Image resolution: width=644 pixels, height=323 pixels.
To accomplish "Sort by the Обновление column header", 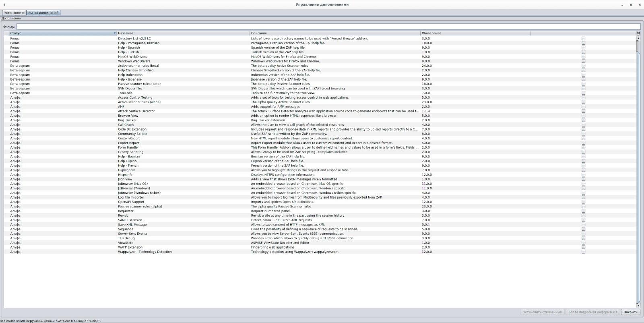I will click(475, 33).
